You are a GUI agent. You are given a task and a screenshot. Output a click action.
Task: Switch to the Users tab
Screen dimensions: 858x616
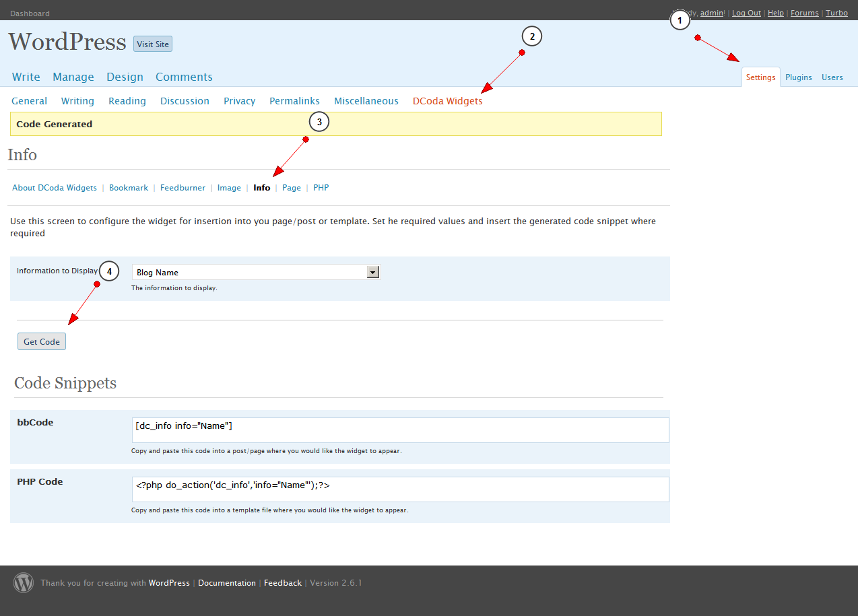click(x=832, y=77)
